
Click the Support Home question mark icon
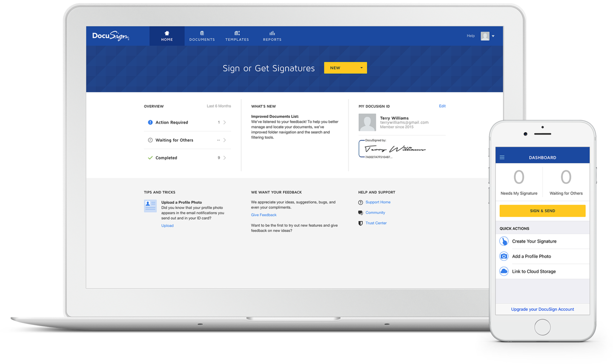(360, 202)
